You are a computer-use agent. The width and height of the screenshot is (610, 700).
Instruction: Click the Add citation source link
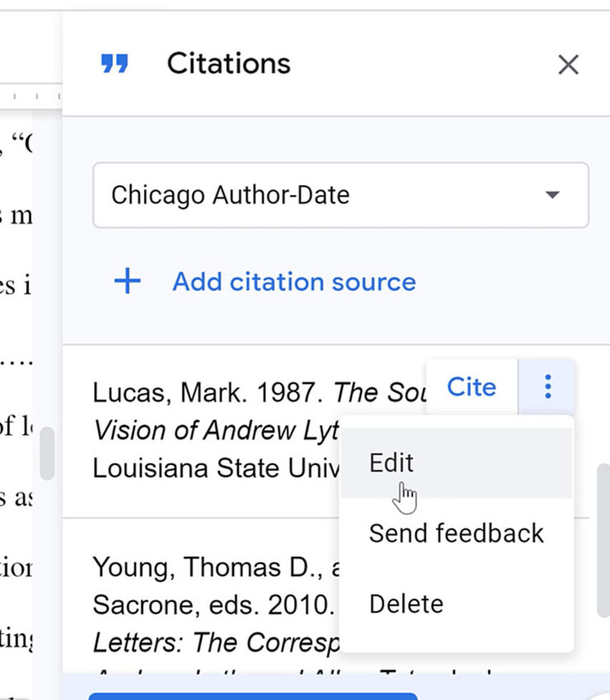(293, 281)
